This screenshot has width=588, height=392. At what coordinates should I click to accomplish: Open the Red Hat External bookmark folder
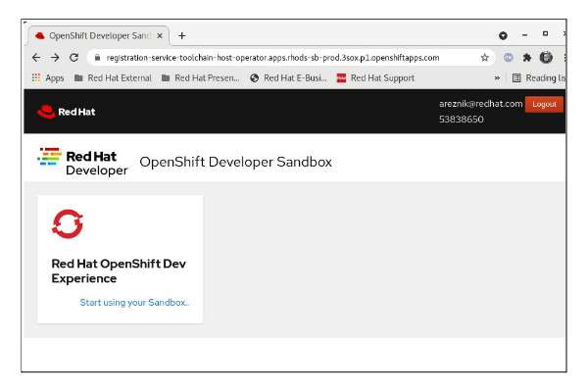(111, 78)
